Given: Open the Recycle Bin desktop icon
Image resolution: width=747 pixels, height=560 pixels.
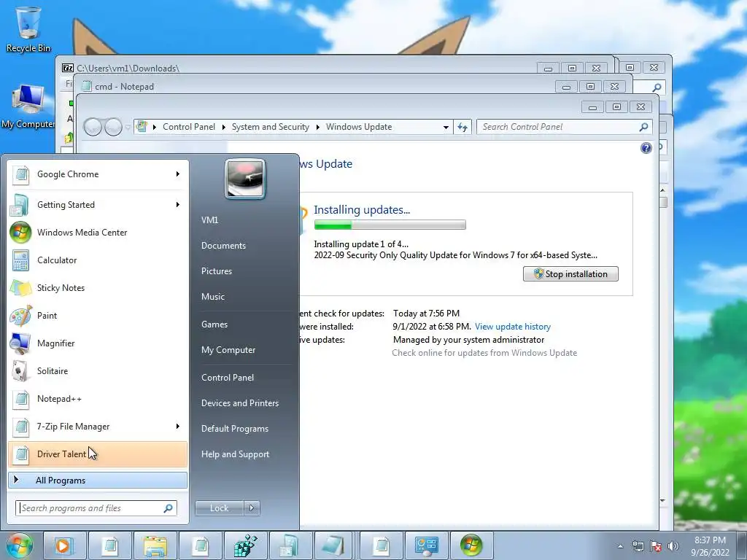Looking at the screenshot, I should 28,28.
